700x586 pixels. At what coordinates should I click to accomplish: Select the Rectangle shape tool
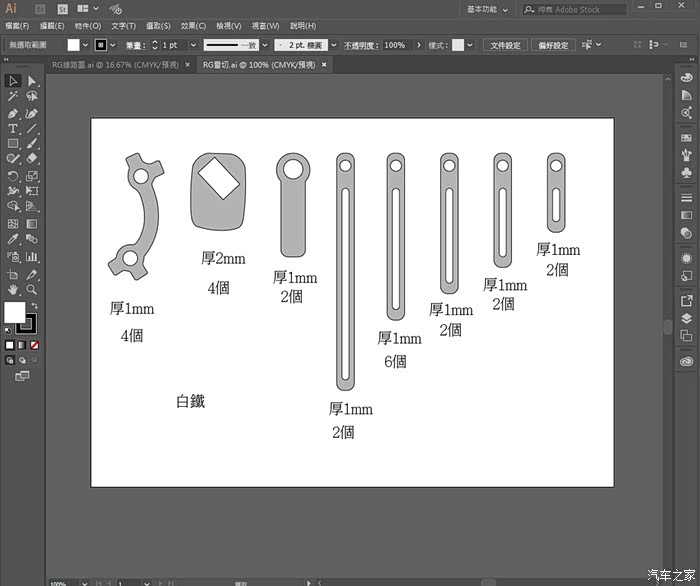(x=13, y=143)
